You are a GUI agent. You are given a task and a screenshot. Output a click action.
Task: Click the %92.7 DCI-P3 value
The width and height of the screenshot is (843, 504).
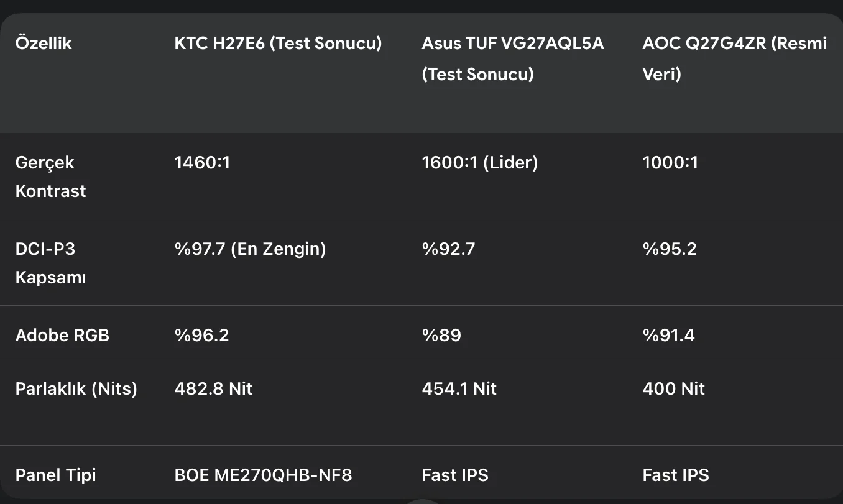click(x=448, y=249)
